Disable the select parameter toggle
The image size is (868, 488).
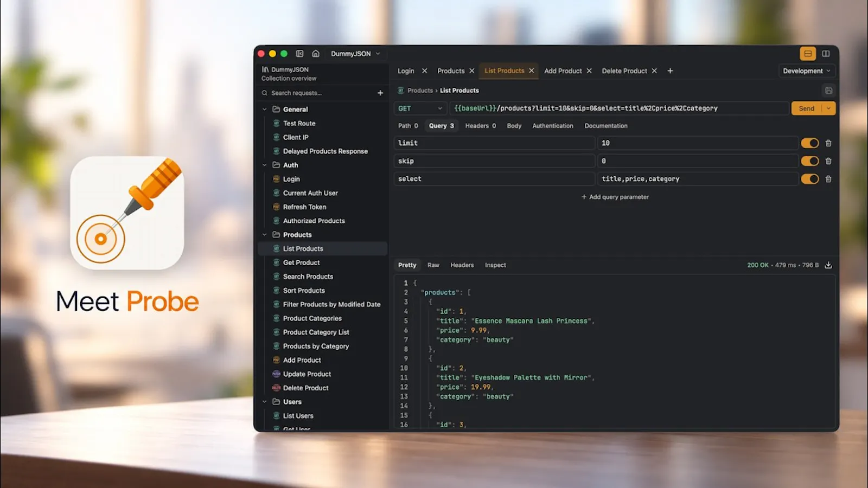pyautogui.click(x=810, y=179)
